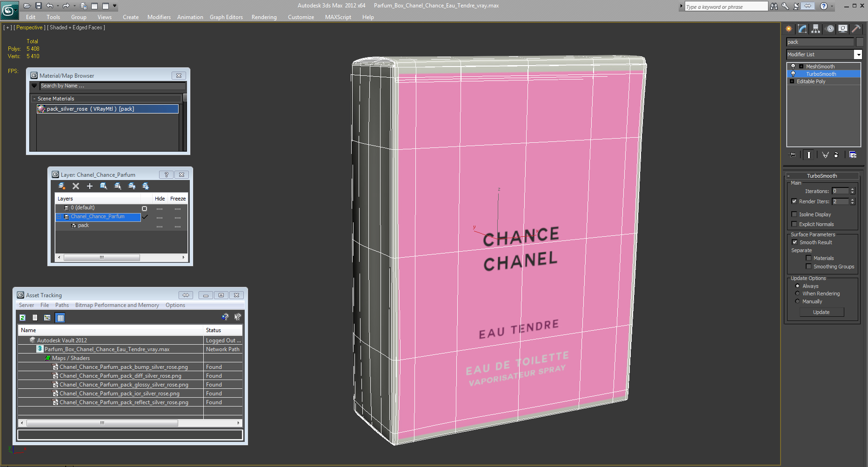Image resolution: width=868 pixels, height=467 pixels.
Task: Enable Separate by Smoothing Groups checkbox
Action: tap(808, 267)
